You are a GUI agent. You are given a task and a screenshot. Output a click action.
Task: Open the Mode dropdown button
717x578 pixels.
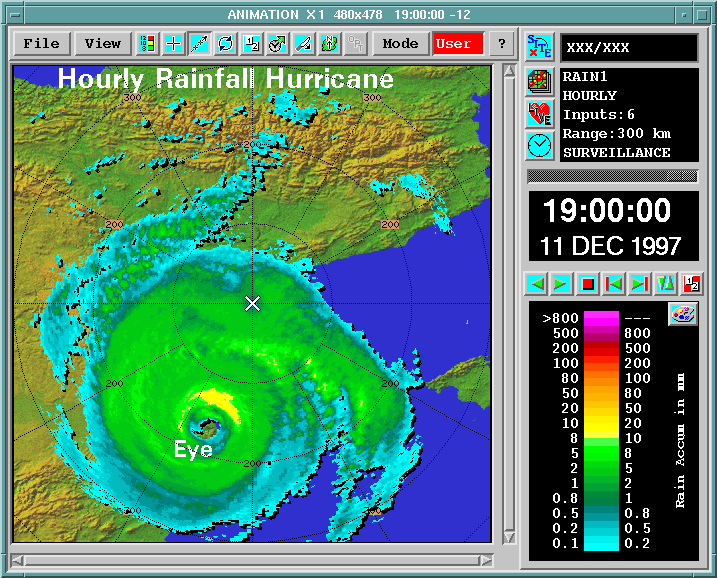[x=401, y=44]
